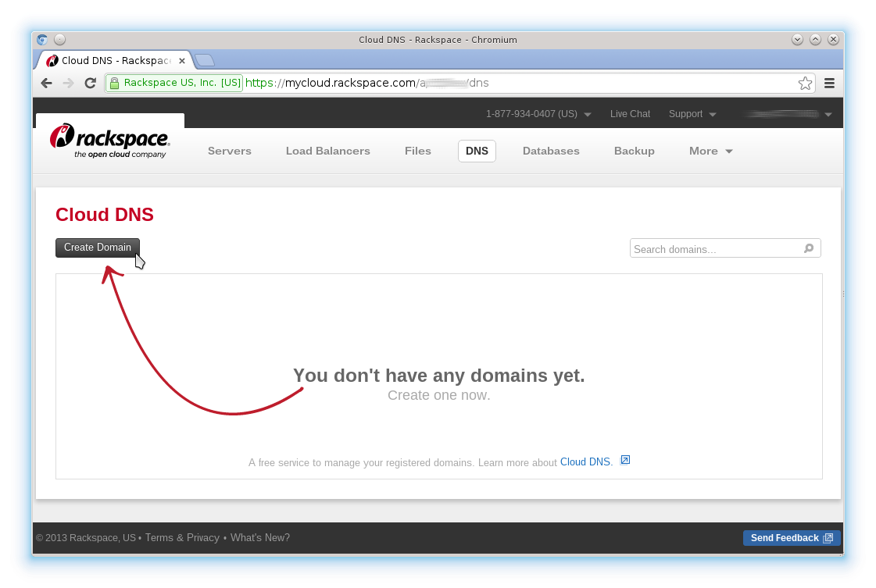Open the Files section
This screenshot has height=588, width=876.
[418, 151]
